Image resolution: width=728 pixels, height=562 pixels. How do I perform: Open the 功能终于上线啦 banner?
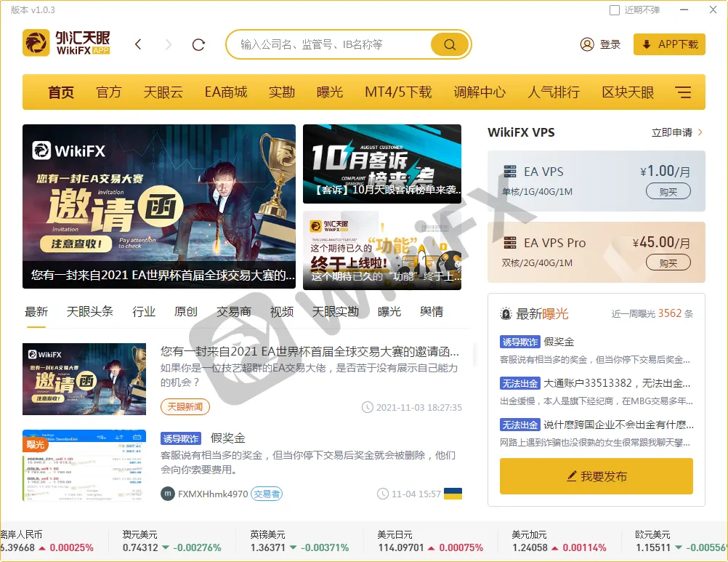tap(382, 250)
